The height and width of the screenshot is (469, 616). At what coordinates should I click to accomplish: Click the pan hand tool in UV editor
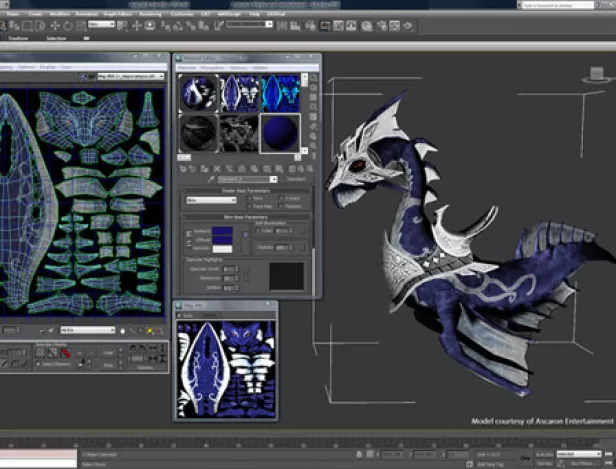click(x=123, y=331)
